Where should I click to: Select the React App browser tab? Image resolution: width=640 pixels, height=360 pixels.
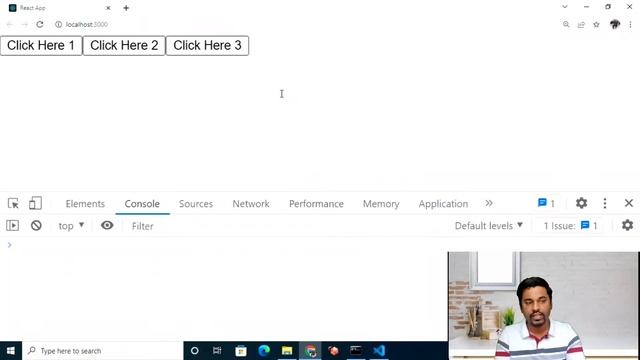point(59,8)
